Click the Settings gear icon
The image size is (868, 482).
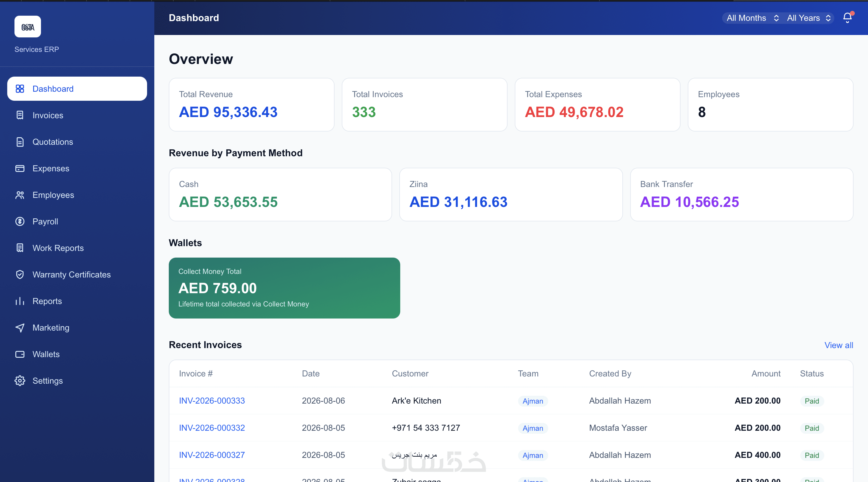coord(20,381)
